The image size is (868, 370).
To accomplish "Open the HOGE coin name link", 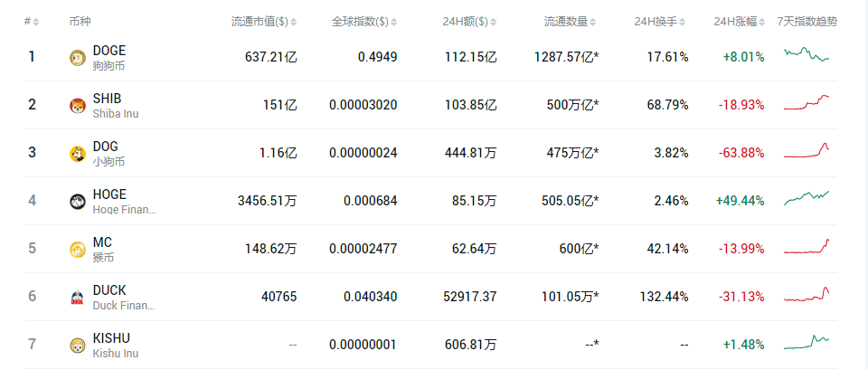I will tap(109, 194).
